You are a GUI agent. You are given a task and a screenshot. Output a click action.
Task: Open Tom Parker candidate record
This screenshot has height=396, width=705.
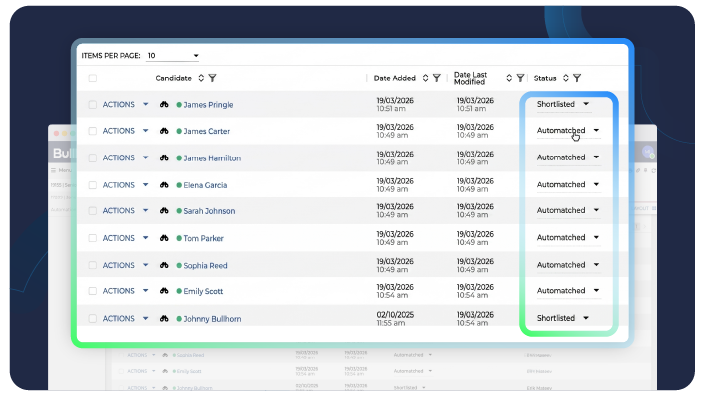(x=203, y=238)
